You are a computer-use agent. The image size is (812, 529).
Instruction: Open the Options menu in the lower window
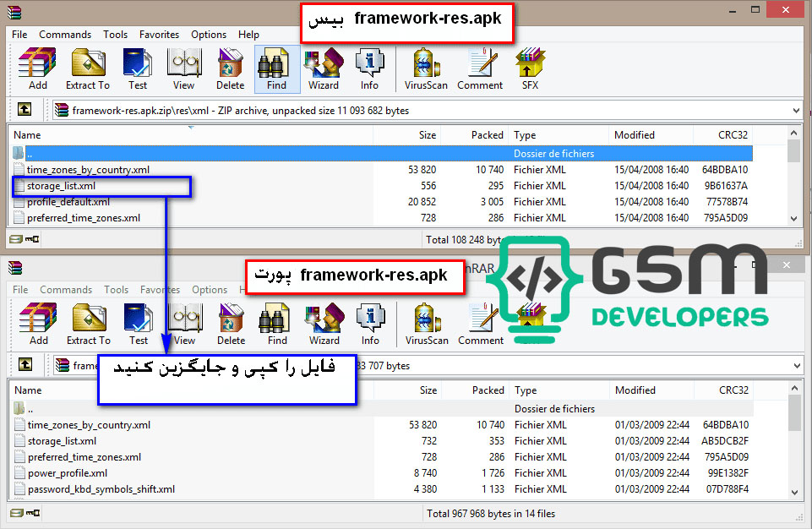click(x=210, y=290)
